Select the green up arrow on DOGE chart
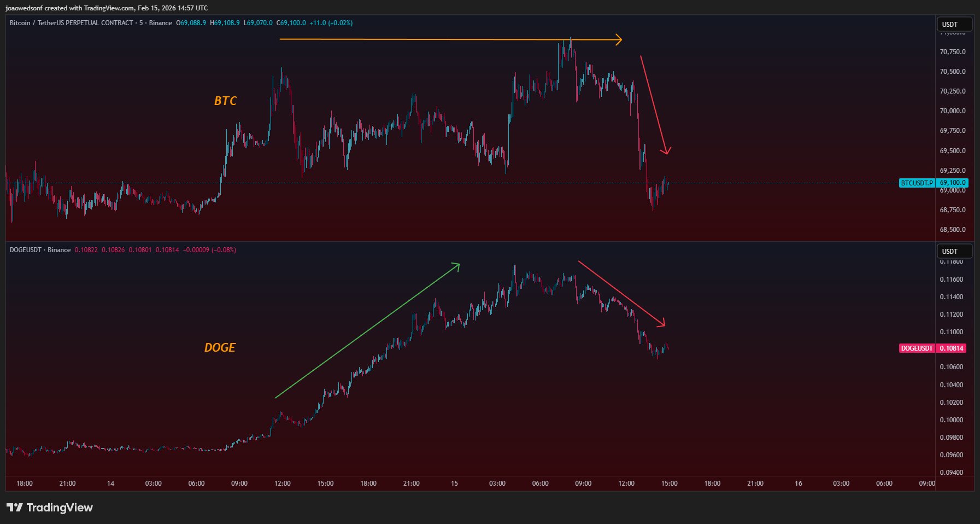Image resolution: width=980 pixels, height=524 pixels. (x=366, y=331)
